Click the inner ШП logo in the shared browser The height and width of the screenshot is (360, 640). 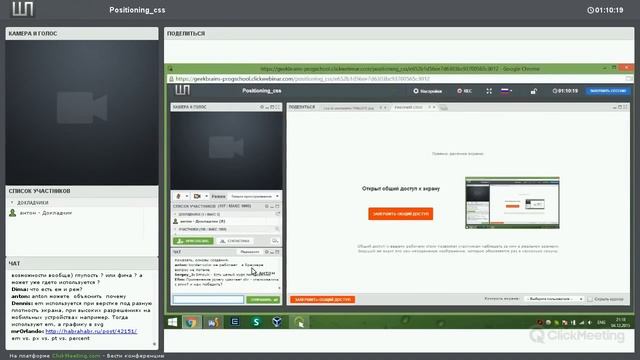pyautogui.click(x=182, y=90)
